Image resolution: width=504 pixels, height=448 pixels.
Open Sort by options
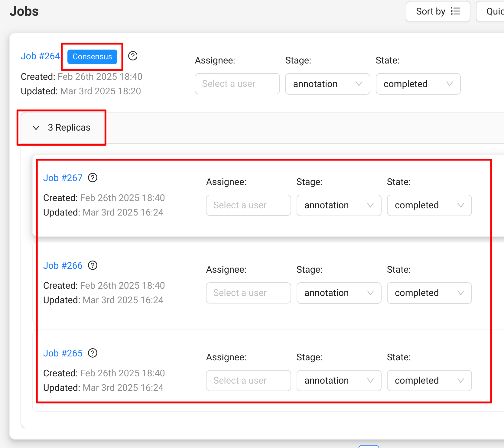coord(437,11)
